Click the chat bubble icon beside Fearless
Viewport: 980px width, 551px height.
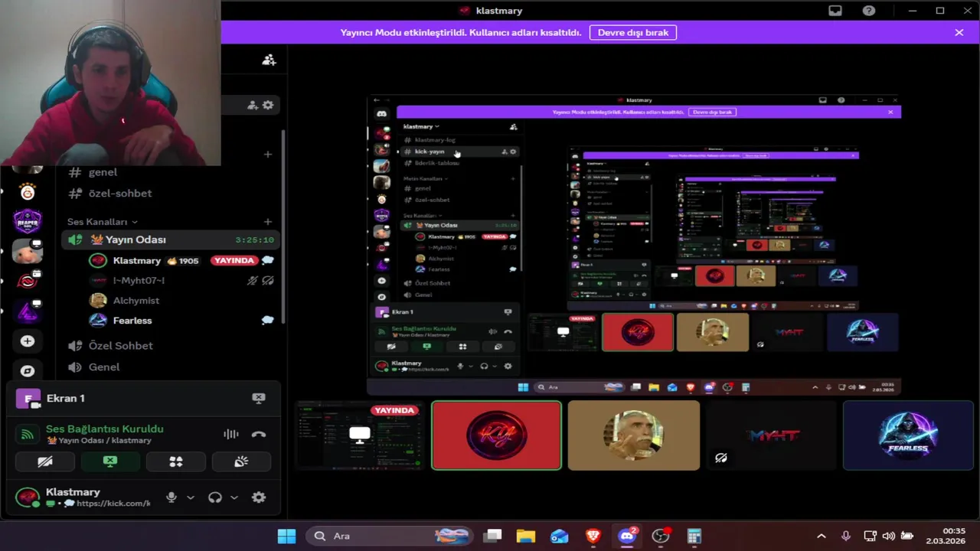pos(267,321)
